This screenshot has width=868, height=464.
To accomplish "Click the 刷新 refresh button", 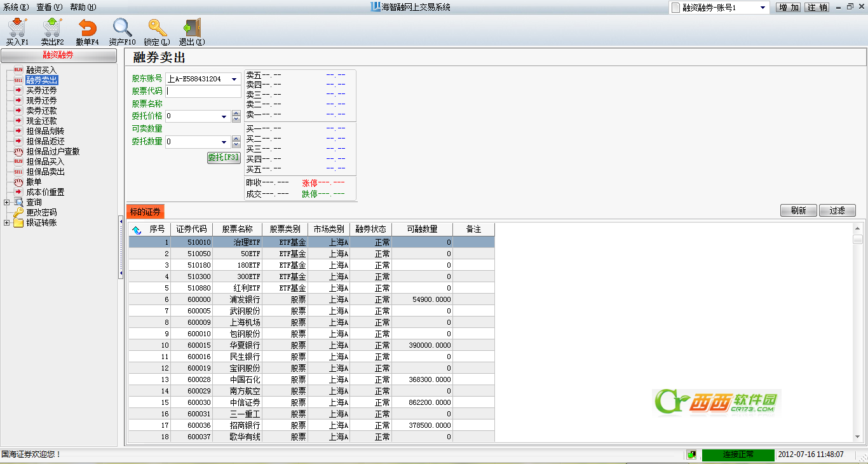I will (798, 210).
